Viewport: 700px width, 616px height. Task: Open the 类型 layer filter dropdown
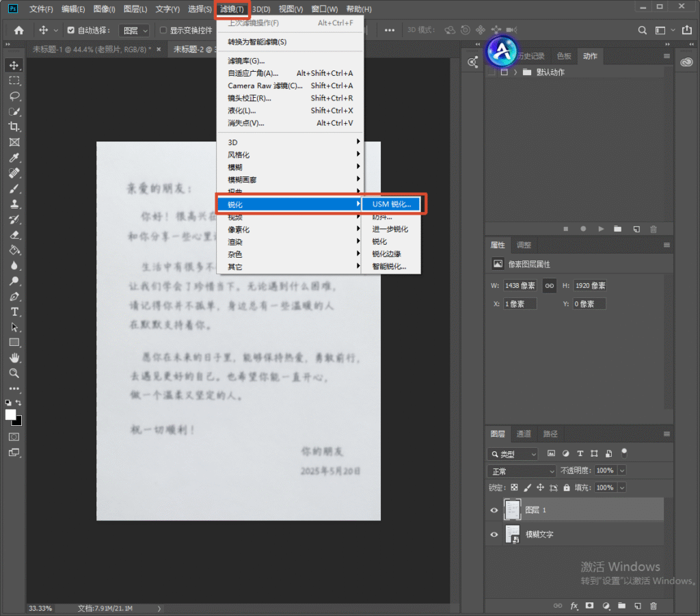(513, 454)
